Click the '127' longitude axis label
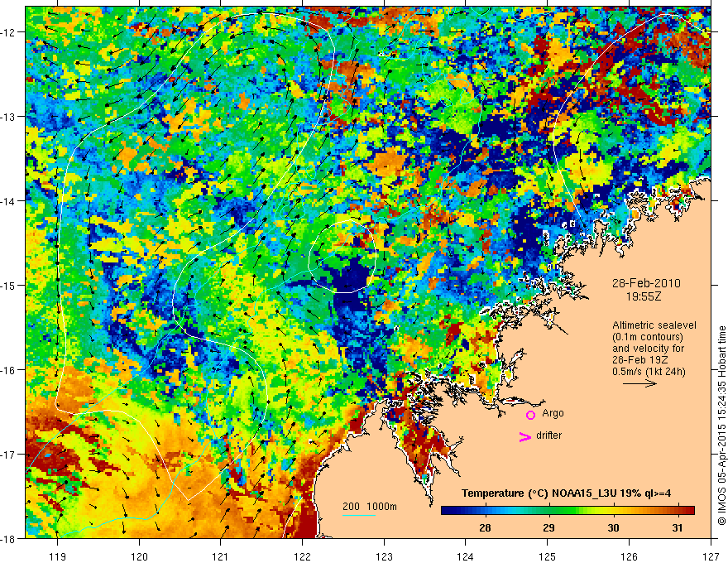728x563 pixels. pos(711,556)
